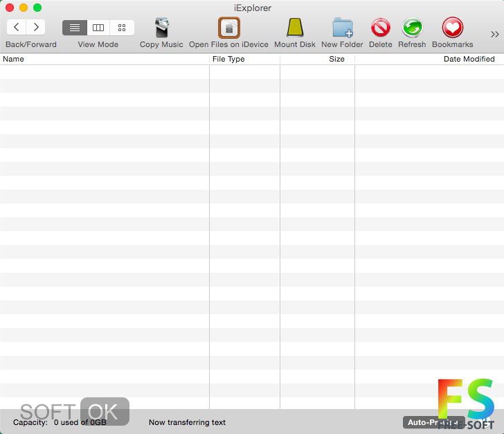Screen dimensions: 504x434
Task: Switch to column view mode
Action: [x=98, y=28]
